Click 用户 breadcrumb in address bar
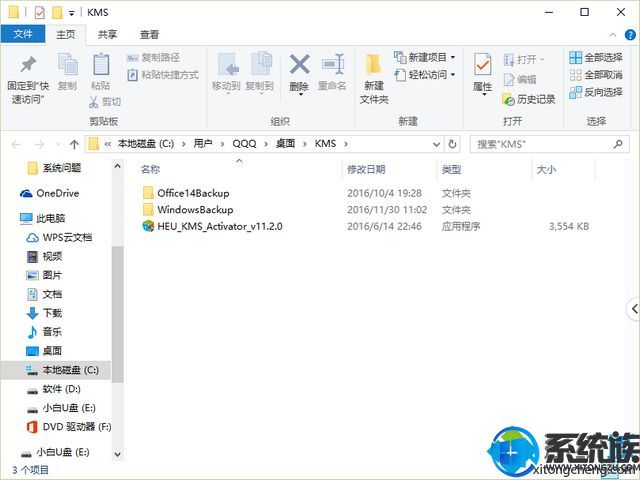Image resolution: width=640 pixels, height=480 pixels. [x=203, y=144]
